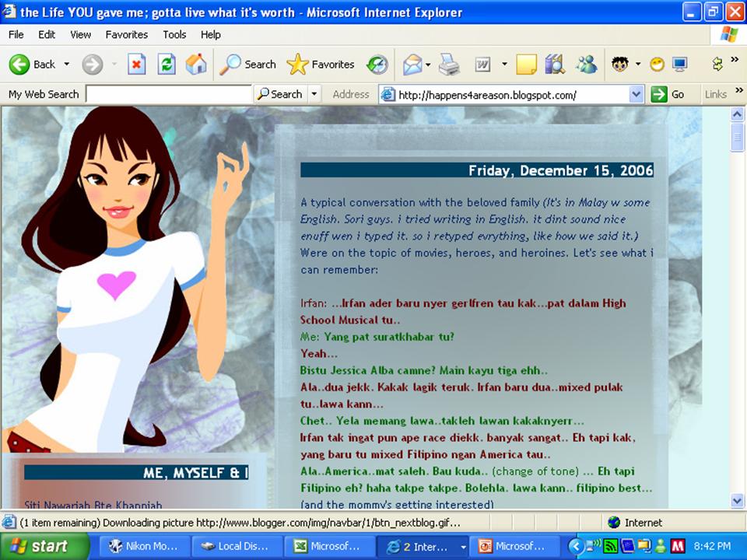Screen dimensions: 747x560
Task: Open the Back button history dropdown
Action: (67, 65)
